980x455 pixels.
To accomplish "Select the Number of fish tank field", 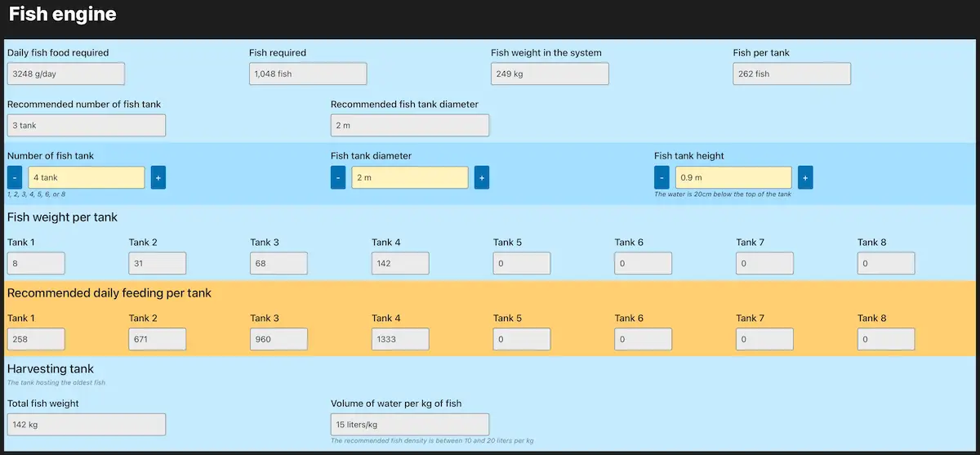I will pyautogui.click(x=87, y=178).
